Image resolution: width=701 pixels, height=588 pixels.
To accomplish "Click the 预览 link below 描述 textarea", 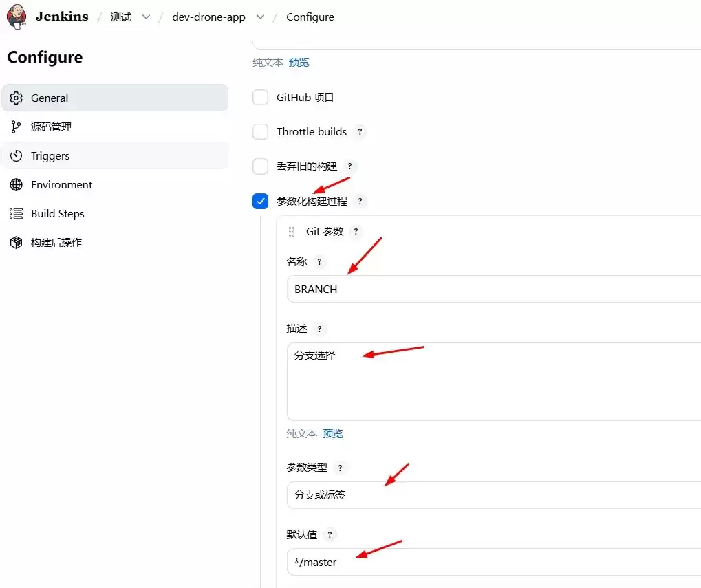I will 333,433.
